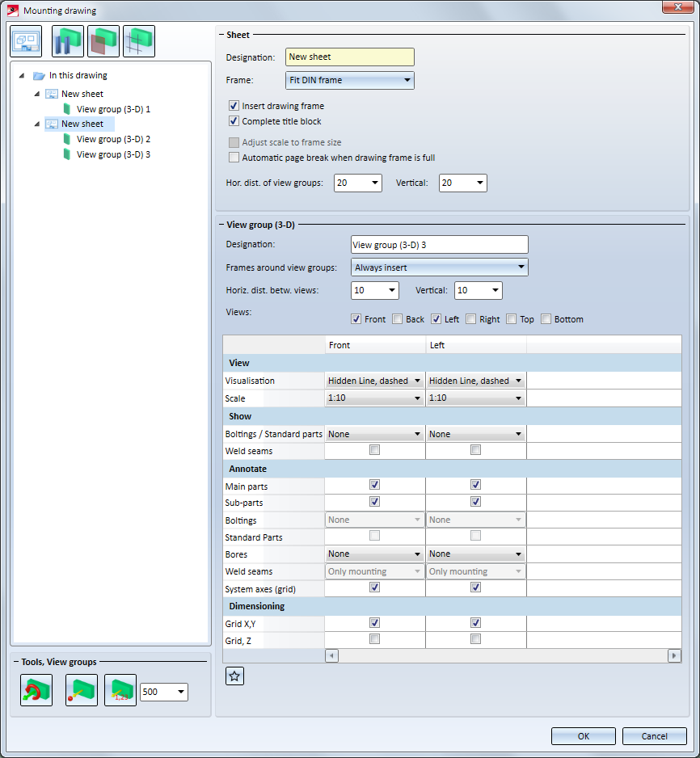Select View group (3-D) 1 in tree
Image resolution: width=700 pixels, height=758 pixels.
(113, 109)
